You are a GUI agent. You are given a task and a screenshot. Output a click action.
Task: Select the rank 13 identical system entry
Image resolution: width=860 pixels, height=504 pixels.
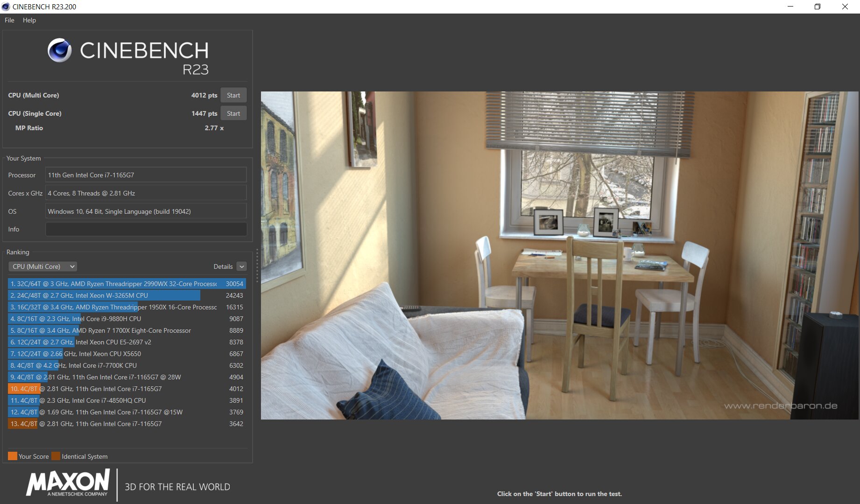coord(127,424)
